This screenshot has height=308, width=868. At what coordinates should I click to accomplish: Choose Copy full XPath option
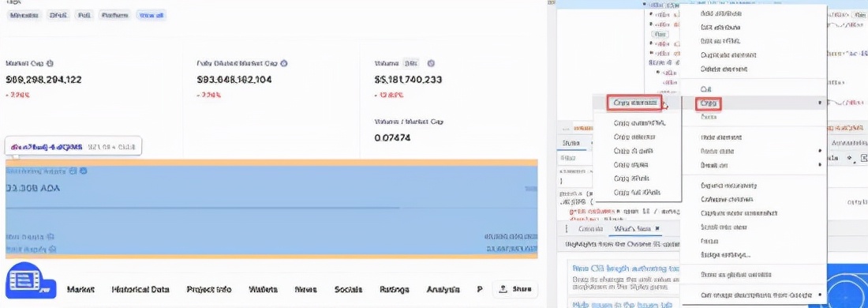pyautogui.click(x=637, y=193)
